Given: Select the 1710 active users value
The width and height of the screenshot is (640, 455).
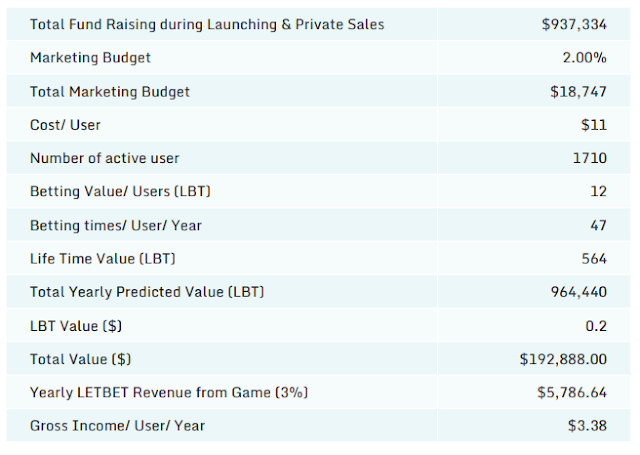Looking at the screenshot, I should (589, 158).
